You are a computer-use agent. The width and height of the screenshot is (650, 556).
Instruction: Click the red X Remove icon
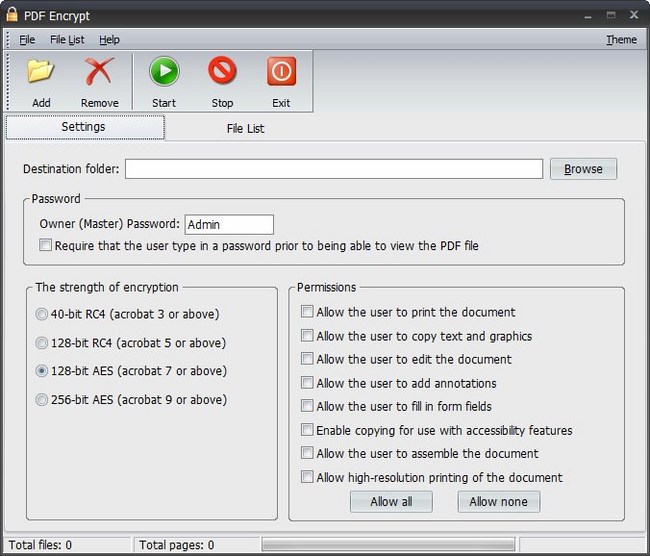click(99, 71)
